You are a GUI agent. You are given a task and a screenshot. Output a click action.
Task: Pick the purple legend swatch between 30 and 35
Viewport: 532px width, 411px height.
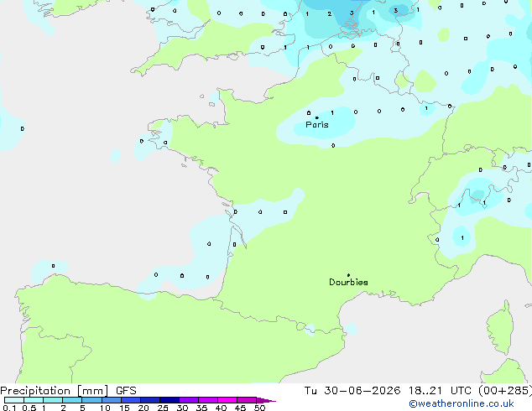click(x=189, y=400)
